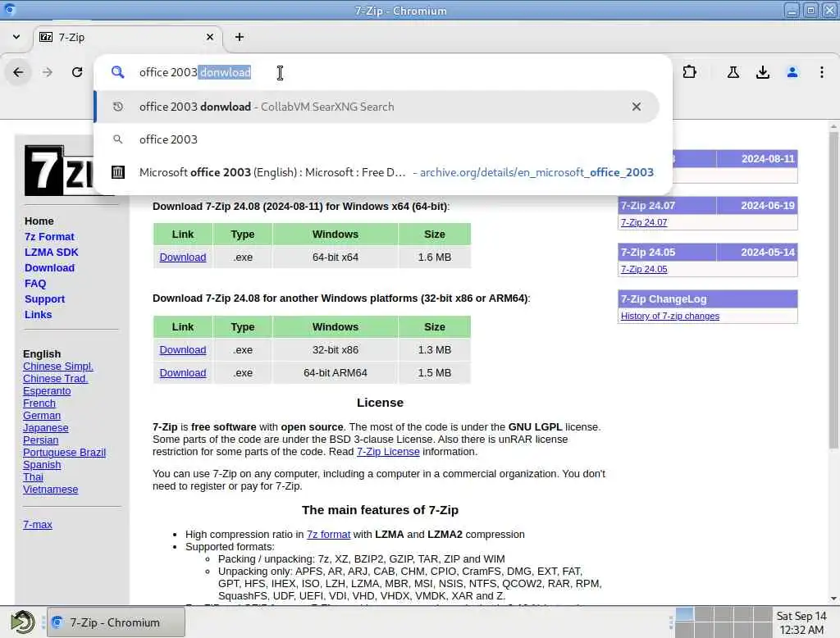Go to the Download sidebar page
840x638 pixels.
click(49, 268)
